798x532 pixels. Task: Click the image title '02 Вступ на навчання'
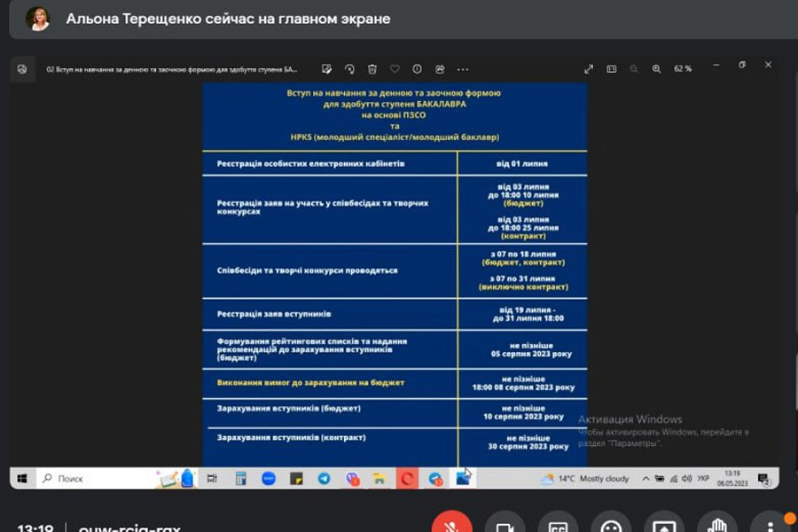172,69
